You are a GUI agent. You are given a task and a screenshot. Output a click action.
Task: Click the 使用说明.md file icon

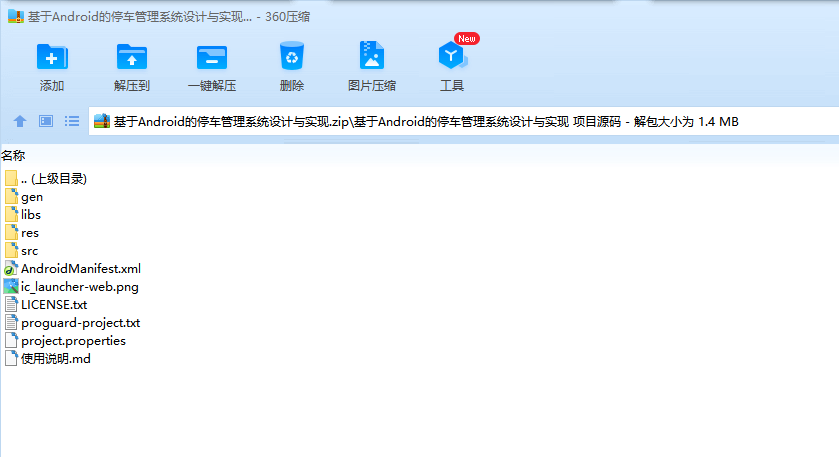[11, 359]
